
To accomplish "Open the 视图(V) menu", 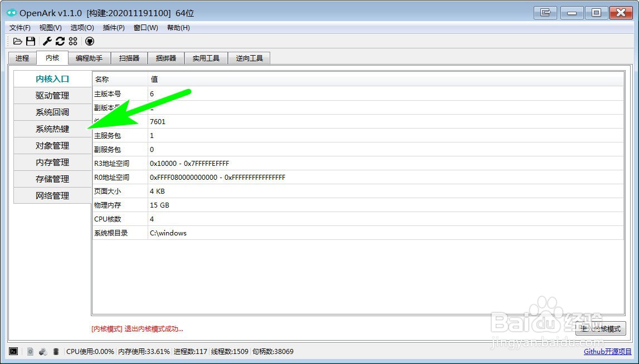I will coord(51,28).
